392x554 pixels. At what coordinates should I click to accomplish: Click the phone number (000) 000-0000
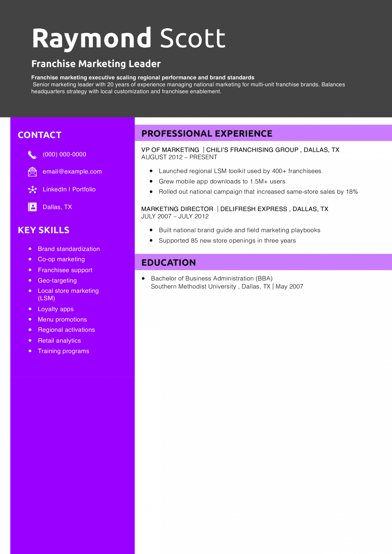pos(65,155)
